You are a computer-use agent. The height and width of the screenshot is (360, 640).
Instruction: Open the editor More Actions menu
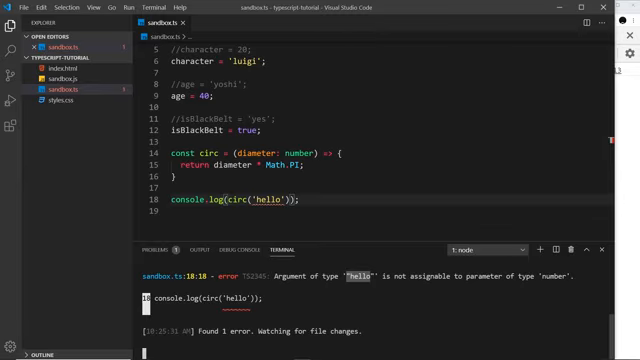click(602, 23)
